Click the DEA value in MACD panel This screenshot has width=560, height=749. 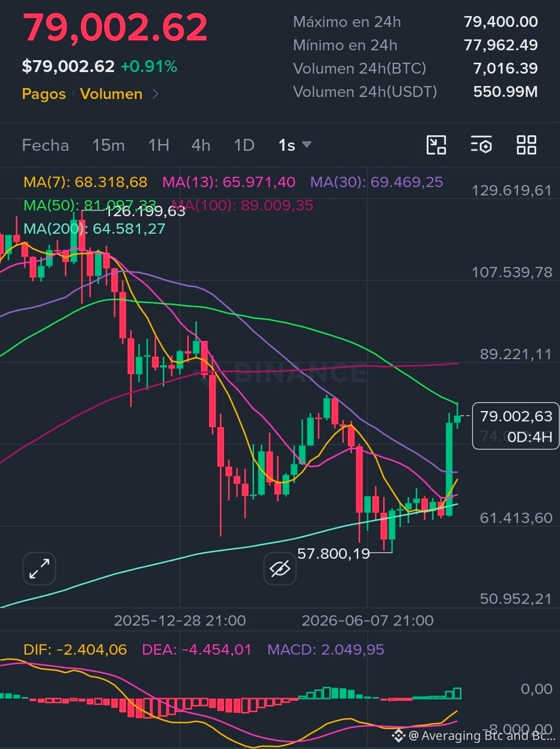197,649
